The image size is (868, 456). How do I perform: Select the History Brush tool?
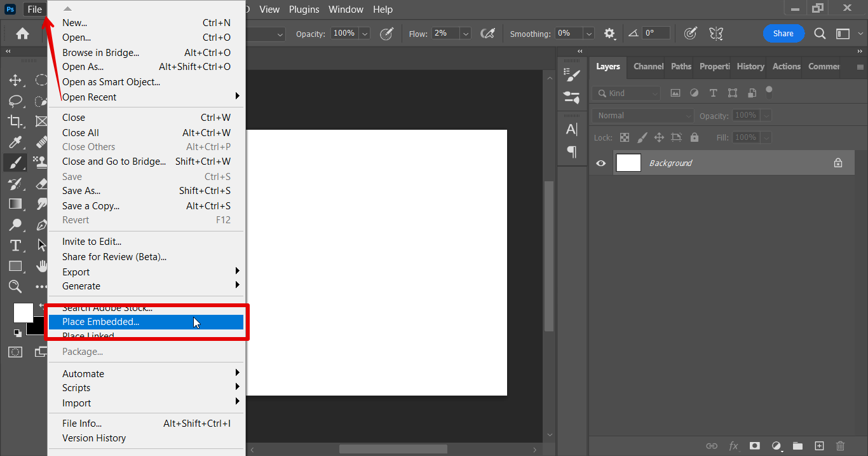click(15, 184)
